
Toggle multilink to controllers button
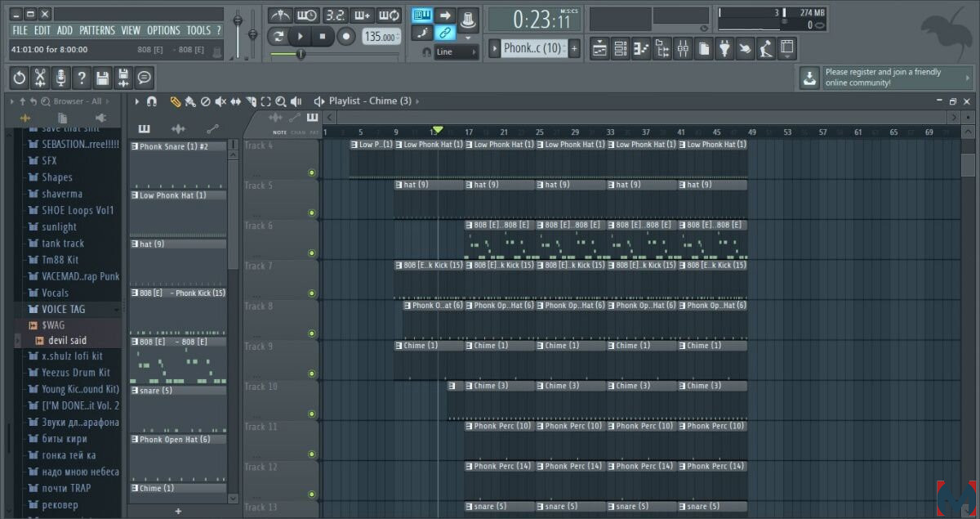pyautogui.click(x=445, y=34)
